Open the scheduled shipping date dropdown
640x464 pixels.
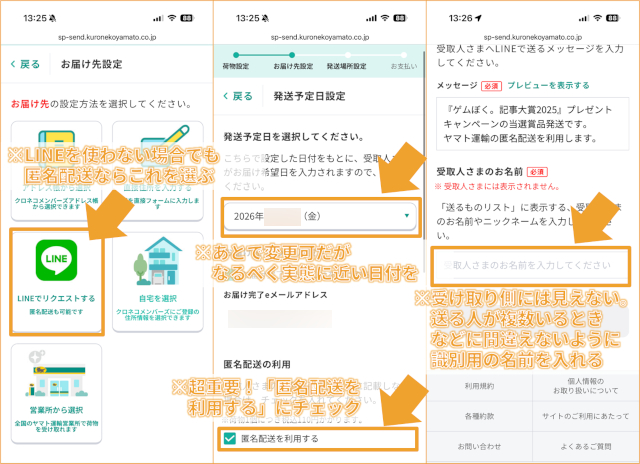[x=320, y=214]
